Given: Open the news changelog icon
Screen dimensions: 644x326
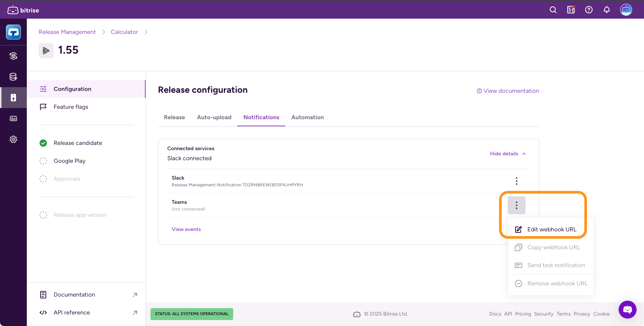Looking at the screenshot, I should coord(571,10).
